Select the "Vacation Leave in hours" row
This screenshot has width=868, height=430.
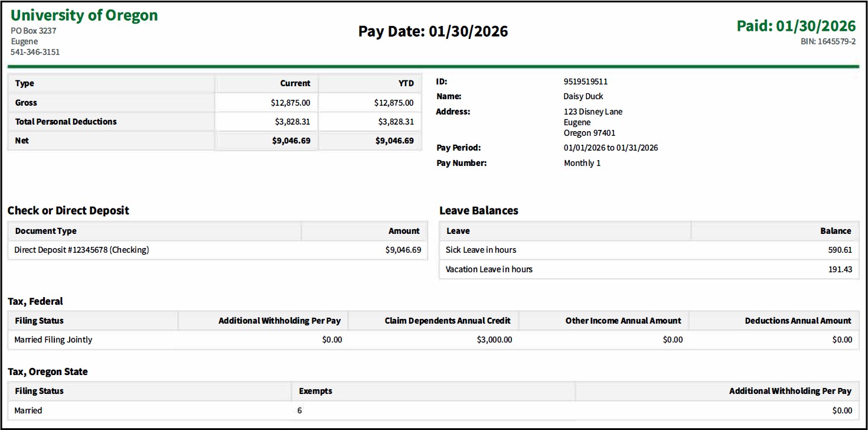[650, 269]
